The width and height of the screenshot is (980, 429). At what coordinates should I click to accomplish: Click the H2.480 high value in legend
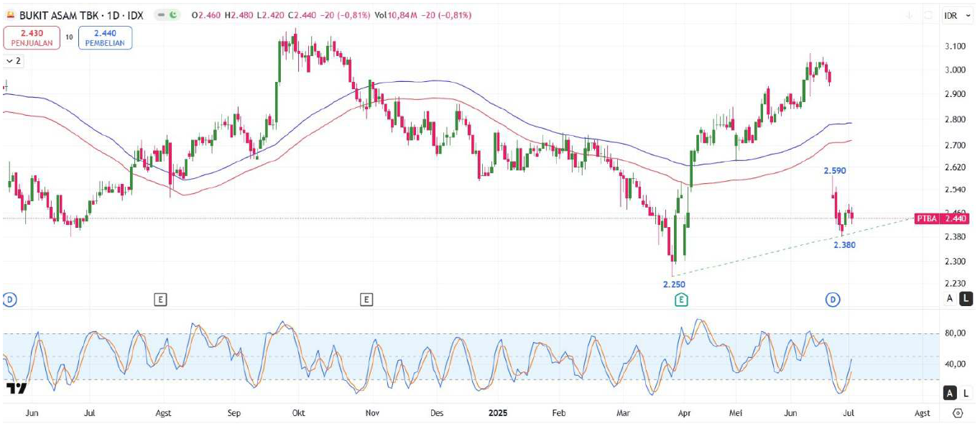[x=238, y=14]
